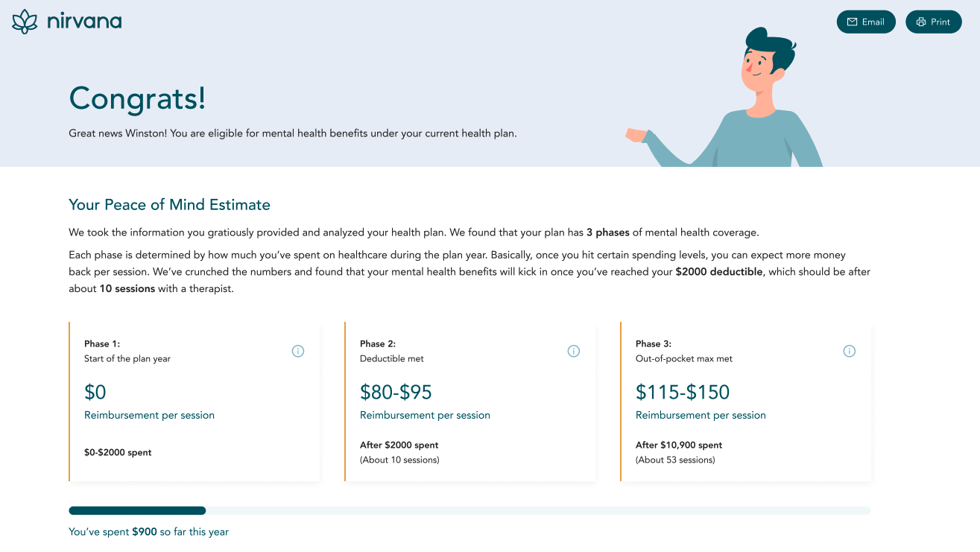Click the $115-$150 reimbursement amount

pos(683,392)
